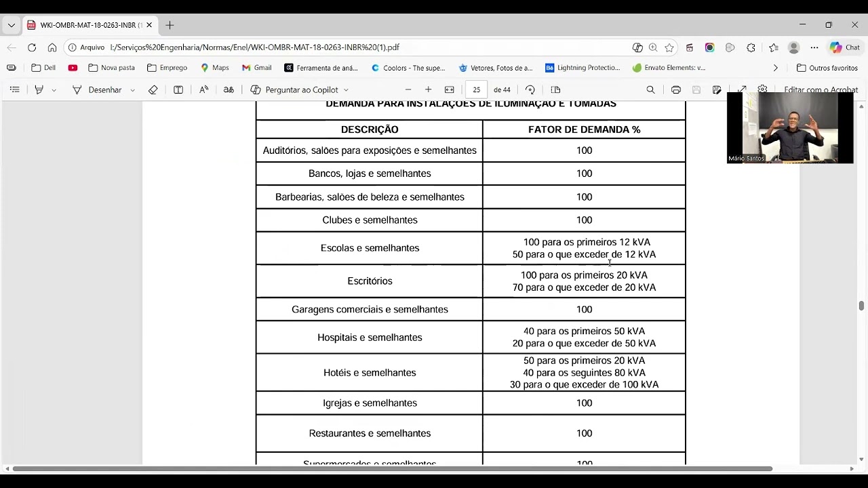This screenshot has height=488, width=868.
Task: Expand highlight color options arrow
Action: pyautogui.click(x=54, y=89)
